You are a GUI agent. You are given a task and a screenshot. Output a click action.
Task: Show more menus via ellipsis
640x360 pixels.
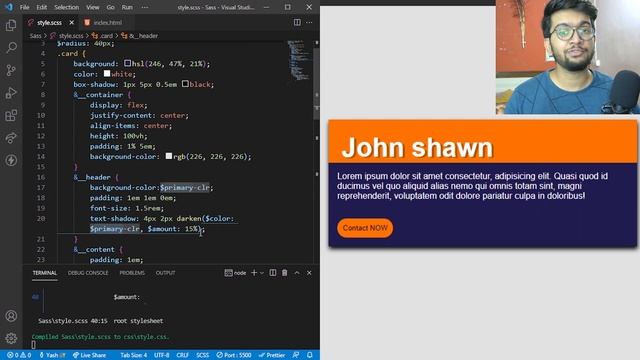[x=144, y=7]
